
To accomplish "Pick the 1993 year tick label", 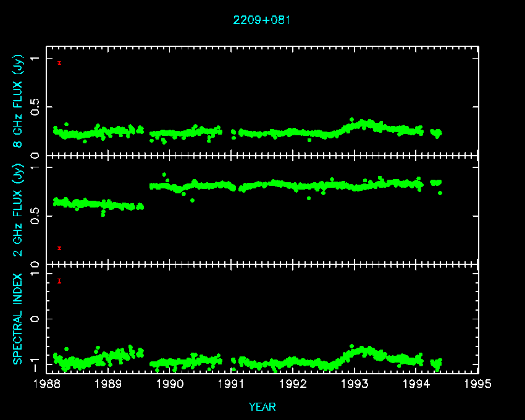I will [355, 384].
